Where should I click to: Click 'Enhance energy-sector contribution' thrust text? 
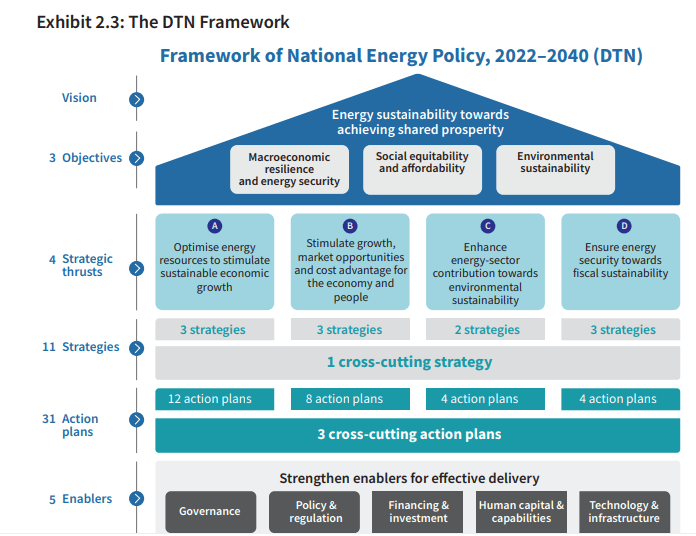pyautogui.click(x=485, y=274)
